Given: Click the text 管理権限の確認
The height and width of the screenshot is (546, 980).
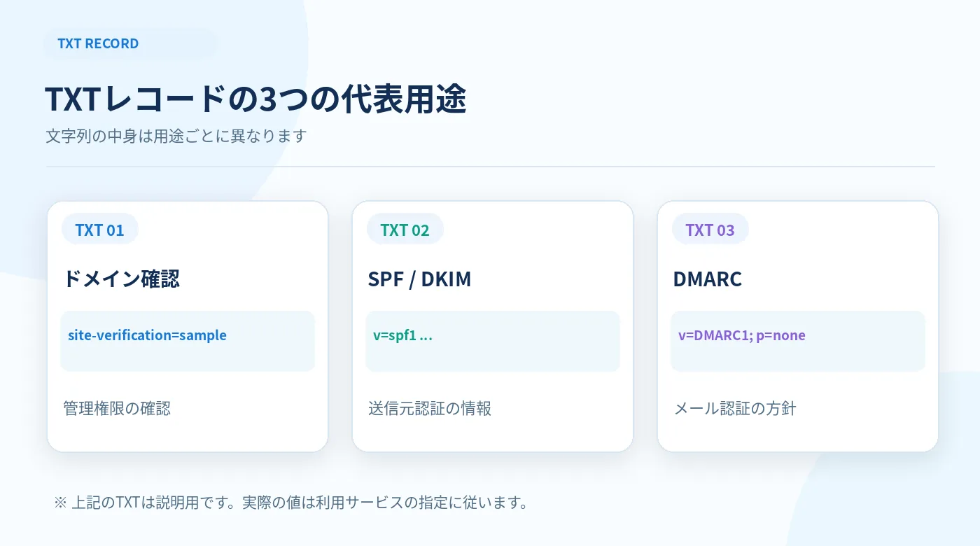Looking at the screenshot, I should [x=117, y=408].
